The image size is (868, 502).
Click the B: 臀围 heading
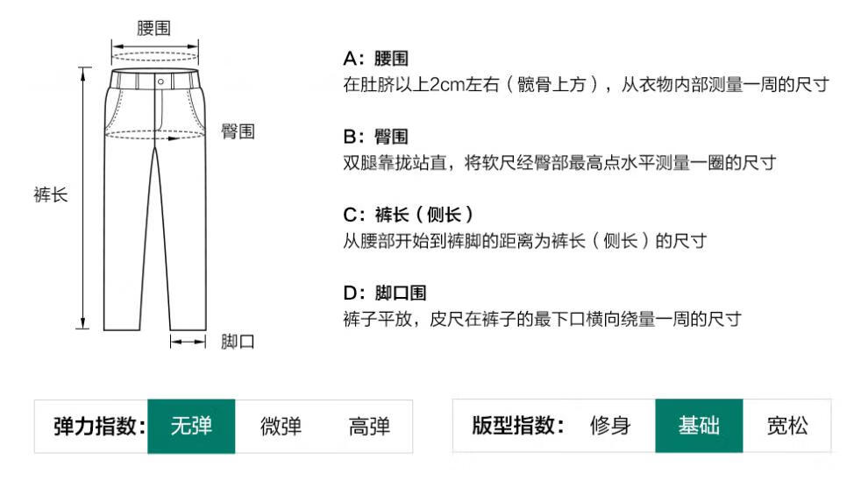click(x=376, y=136)
